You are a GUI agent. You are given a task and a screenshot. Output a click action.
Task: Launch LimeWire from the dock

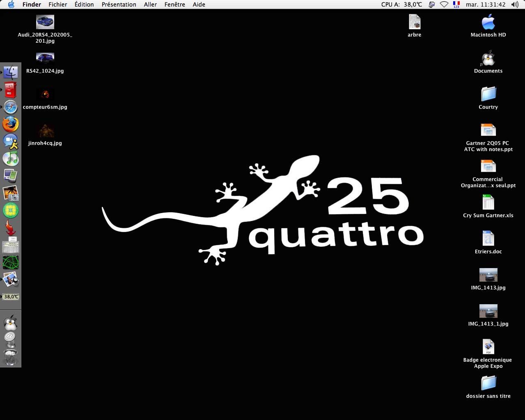11,210
